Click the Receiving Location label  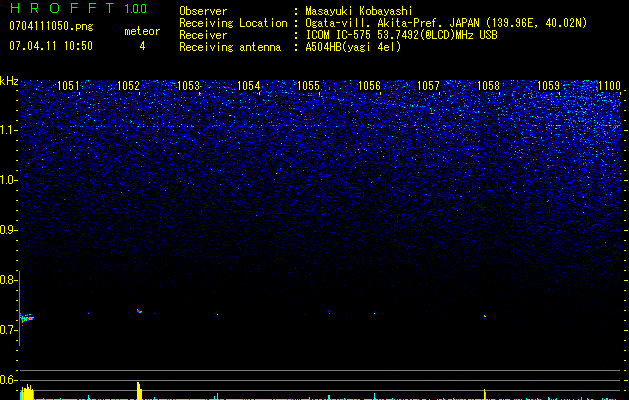click(233, 23)
